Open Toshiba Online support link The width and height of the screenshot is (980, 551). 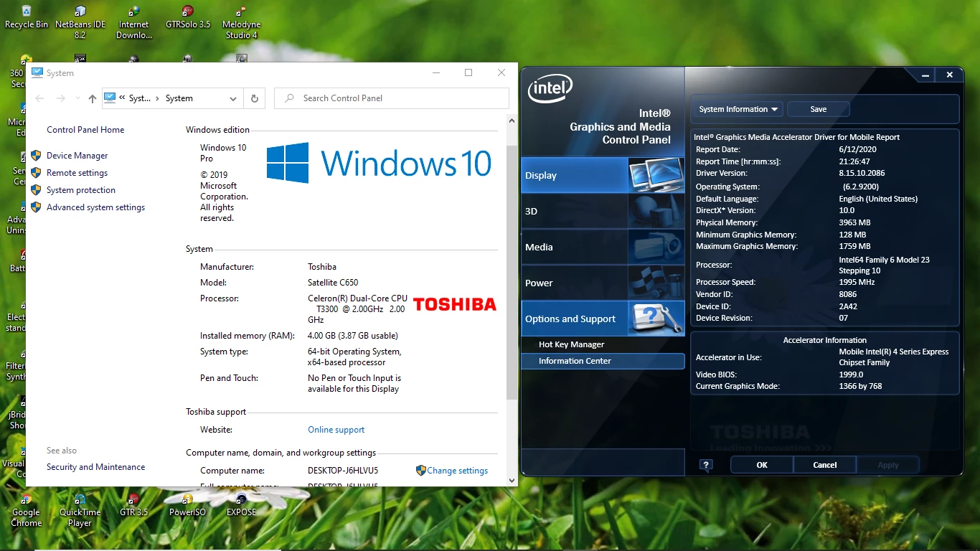point(336,430)
